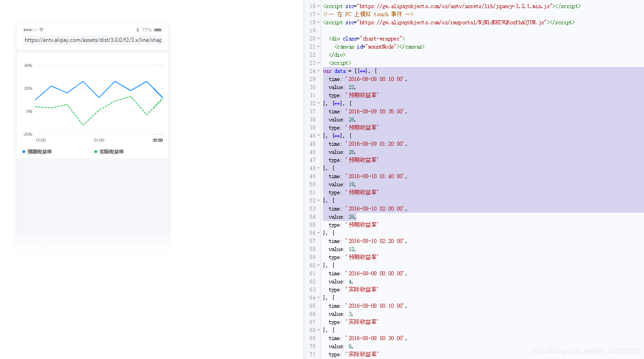644x359 pixels.
Task: Click time string '2016-08-08 00:00:00'
Action: (x=376, y=274)
